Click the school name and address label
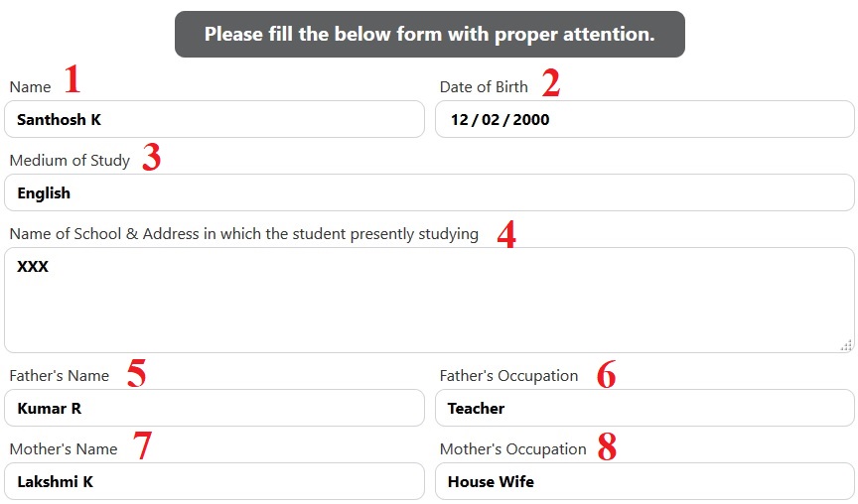The height and width of the screenshot is (504, 858). 243,234
